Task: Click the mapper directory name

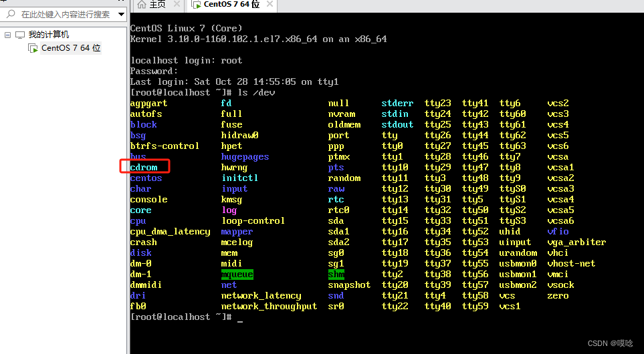Action: [x=237, y=232]
